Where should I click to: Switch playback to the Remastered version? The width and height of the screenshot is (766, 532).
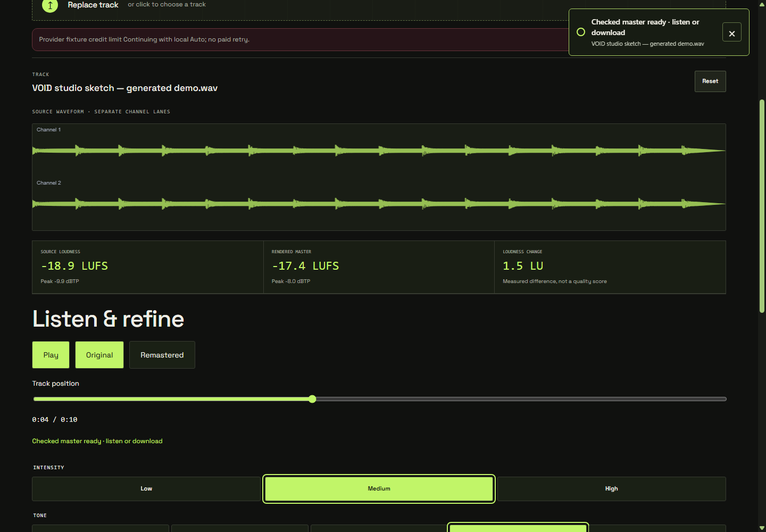pos(162,355)
